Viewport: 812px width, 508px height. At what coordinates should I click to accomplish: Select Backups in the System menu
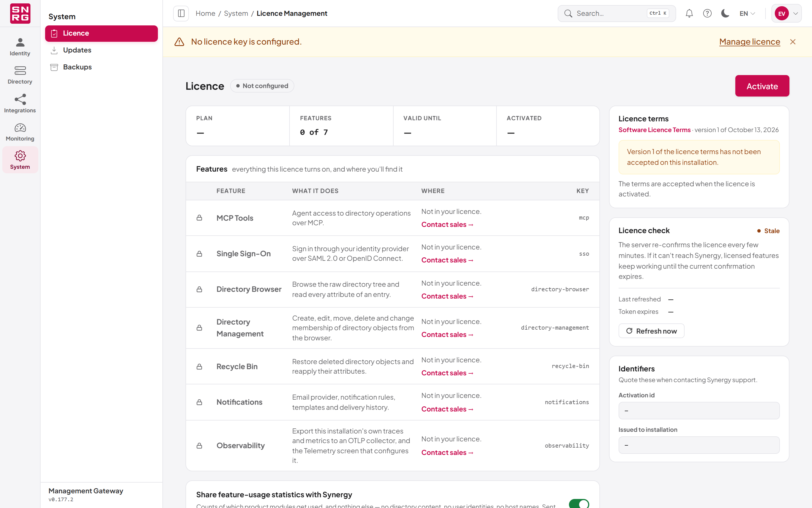(x=101, y=67)
